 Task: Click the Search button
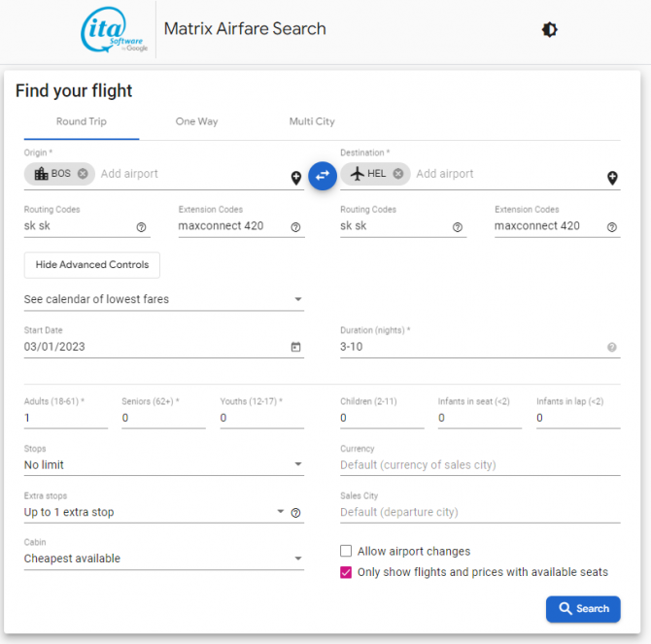583,609
